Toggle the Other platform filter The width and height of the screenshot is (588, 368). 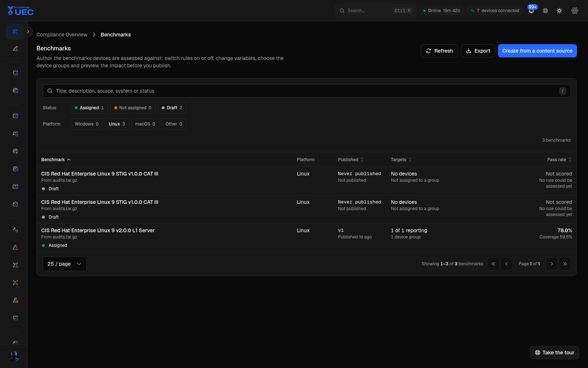[x=174, y=124]
